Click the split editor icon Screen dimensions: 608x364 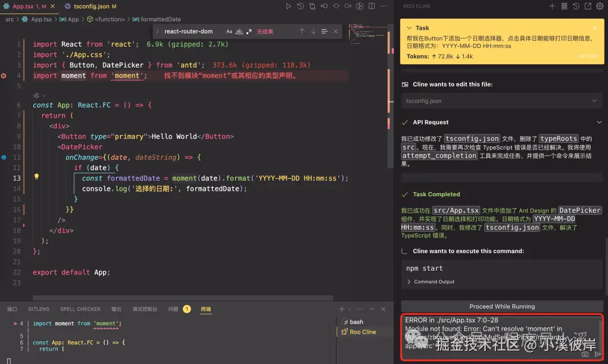372,6
